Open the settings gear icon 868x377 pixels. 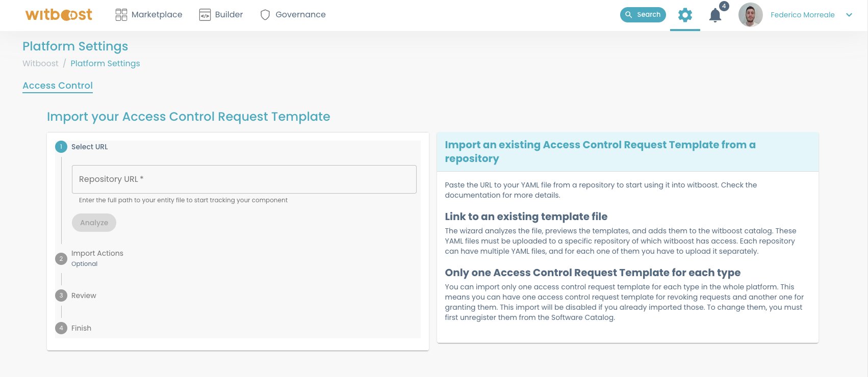point(685,15)
